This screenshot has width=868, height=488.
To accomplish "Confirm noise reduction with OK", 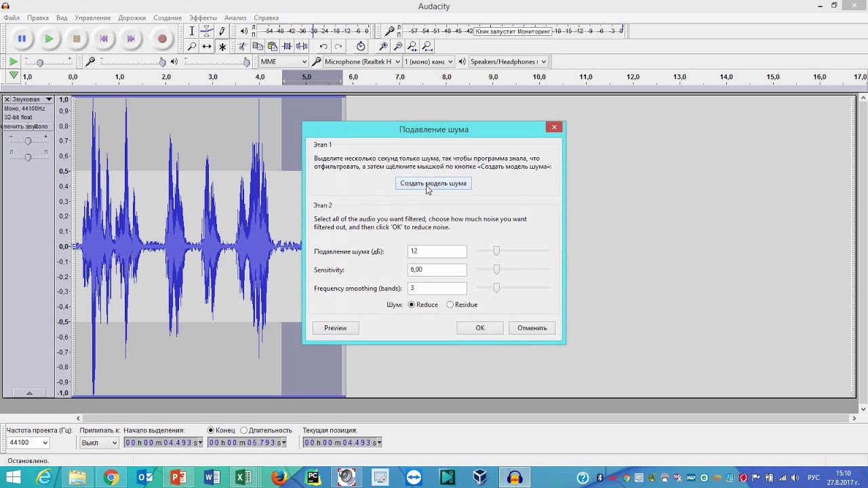I will pyautogui.click(x=480, y=328).
